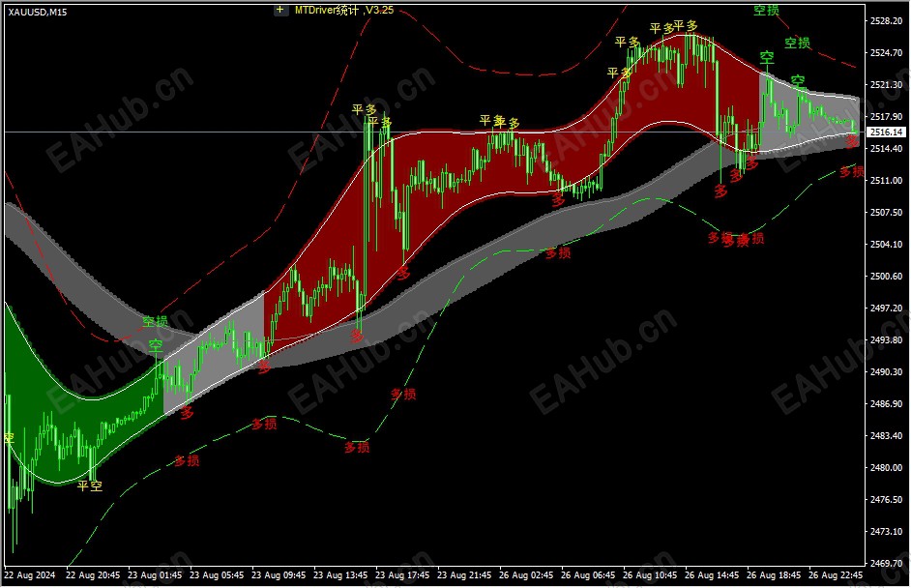The width and height of the screenshot is (911, 588).
Task: Click the MTDriver统计 V3.25 indicator label
Action: pos(344,10)
